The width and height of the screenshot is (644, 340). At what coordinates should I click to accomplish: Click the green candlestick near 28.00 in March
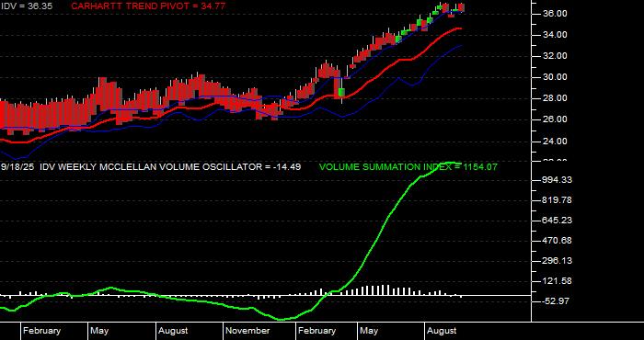[341, 92]
